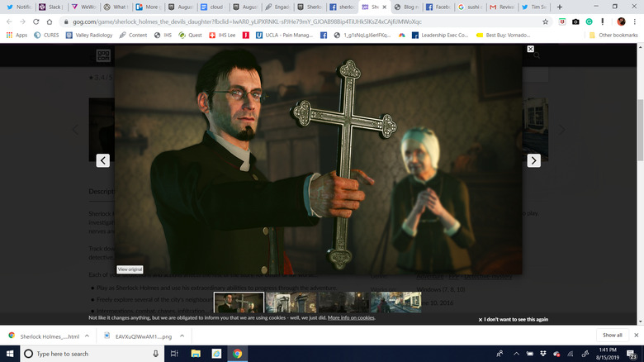Click the View original link
644x362 pixels.
130,269
